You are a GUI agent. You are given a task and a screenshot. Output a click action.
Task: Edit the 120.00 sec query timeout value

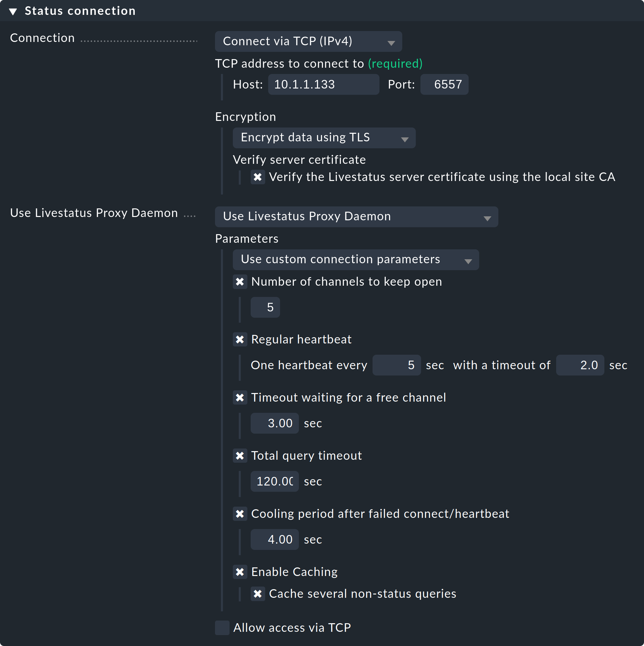[274, 481]
